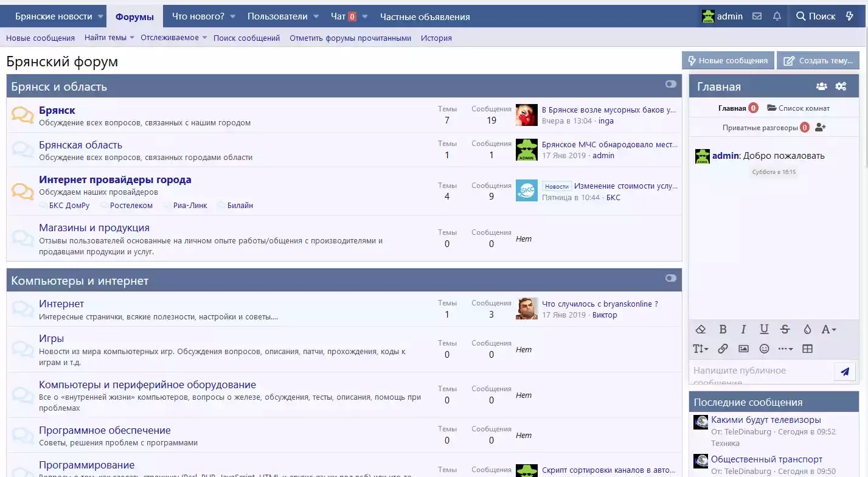Apply bold formatting in chat editor
The width and height of the screenshot is (868, 477).
(x=723, y=329)
